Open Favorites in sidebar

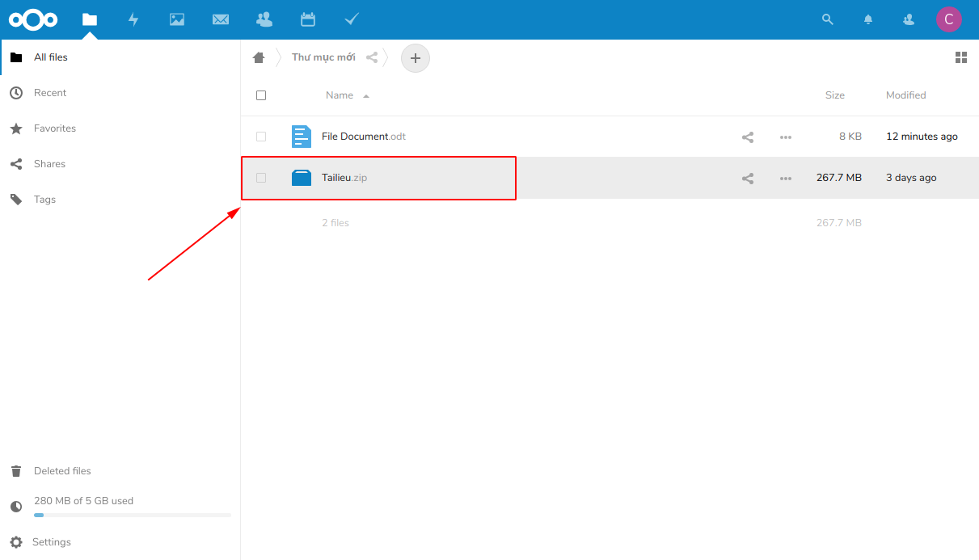pyautogui.click(x=120, y=128)
